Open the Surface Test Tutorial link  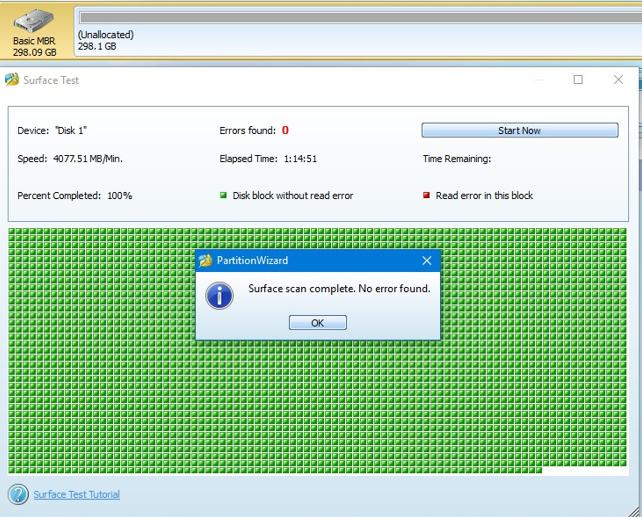coord(77,494)
